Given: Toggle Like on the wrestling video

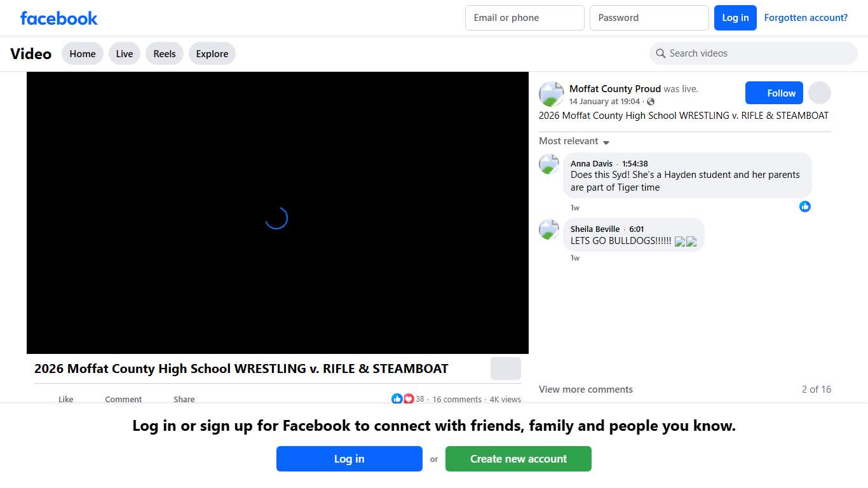Looking at the screenshot, I should (65, 399).
